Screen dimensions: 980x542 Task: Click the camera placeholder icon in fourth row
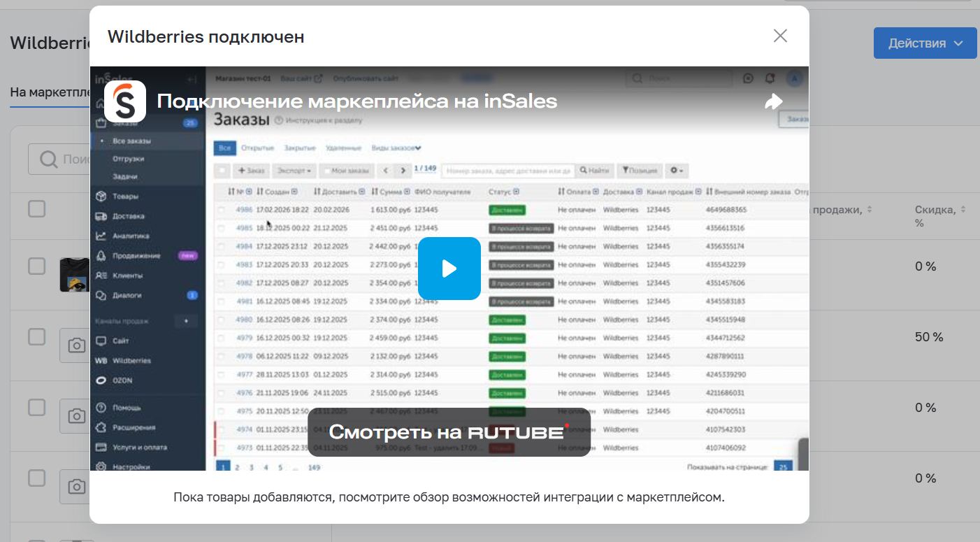coord(75,486)
